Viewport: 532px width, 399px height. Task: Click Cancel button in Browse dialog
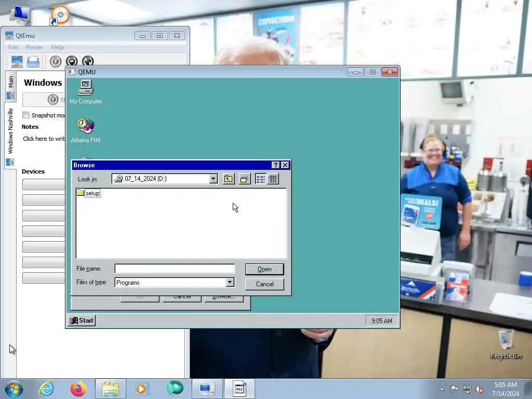[264, 284]
